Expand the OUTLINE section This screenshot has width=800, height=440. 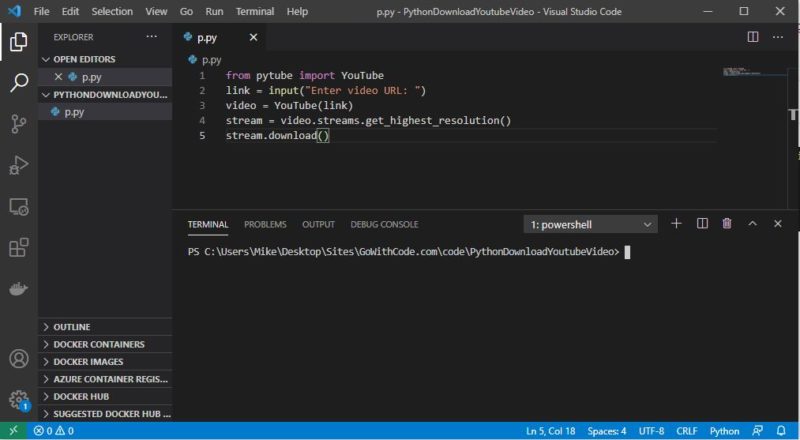(71, 327)
